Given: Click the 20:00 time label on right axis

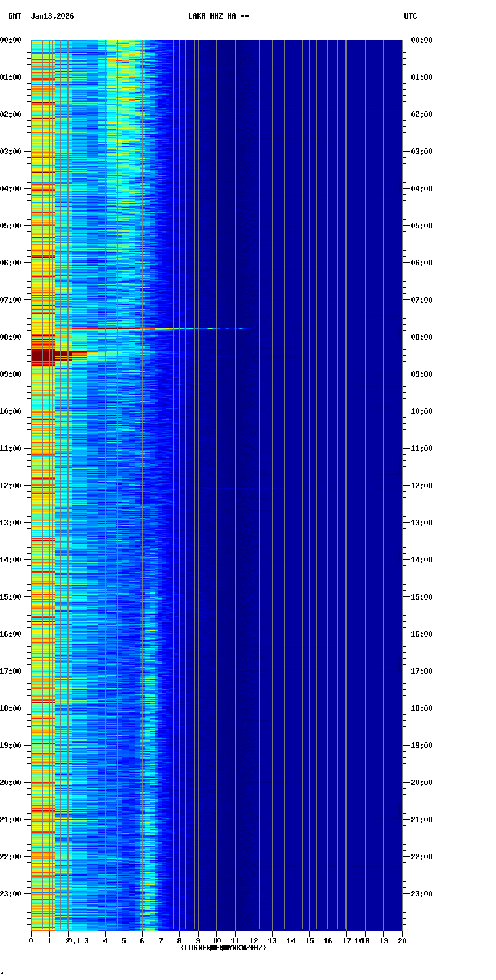Looking at the screenshot, I should pos(422,783).
